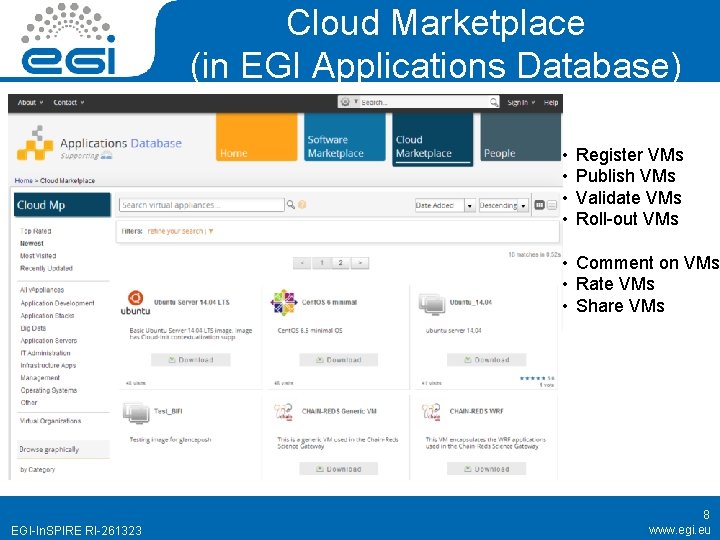Image resolution: width=720 pixels, height=540 pixels.
Task: Select results page 1
Action: click(322, 263)
